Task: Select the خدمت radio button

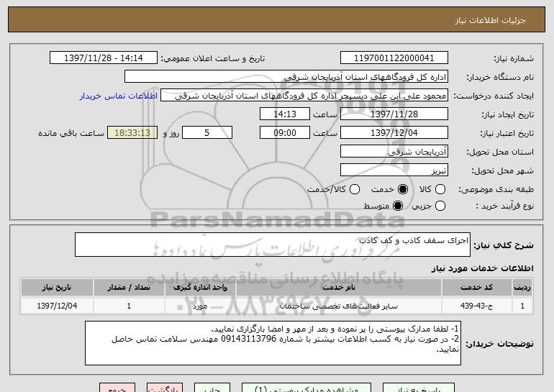Action: pos(403,189)
